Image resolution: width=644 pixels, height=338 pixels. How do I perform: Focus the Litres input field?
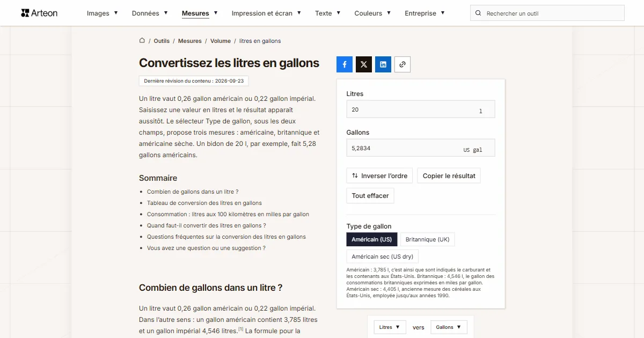pos(421,109)
